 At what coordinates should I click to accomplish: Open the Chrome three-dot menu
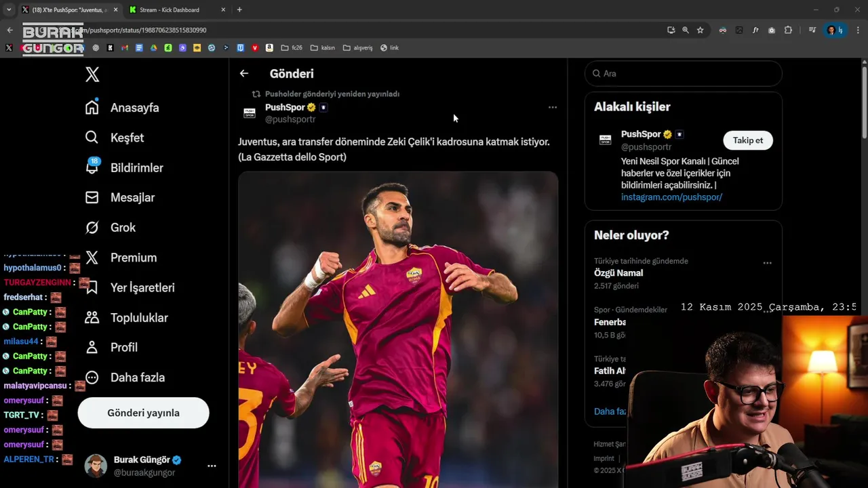pyautogui.click(x=859, y=30)
